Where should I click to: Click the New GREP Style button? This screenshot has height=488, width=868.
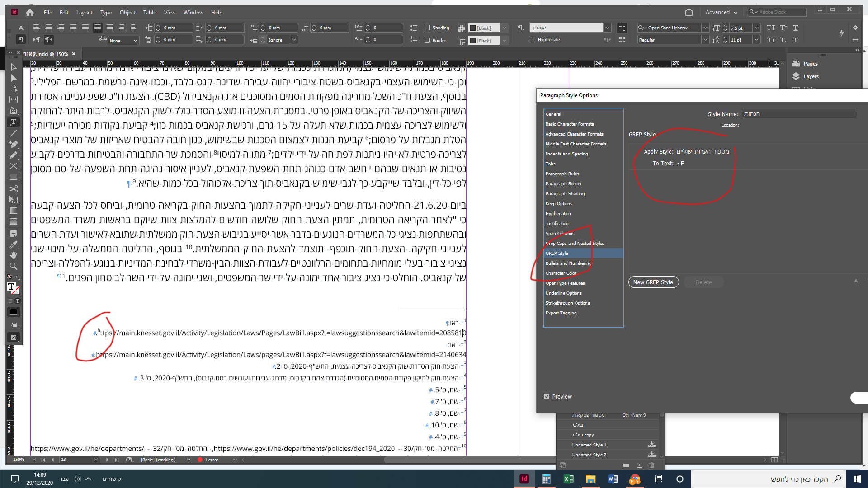(x=653, y=282)
